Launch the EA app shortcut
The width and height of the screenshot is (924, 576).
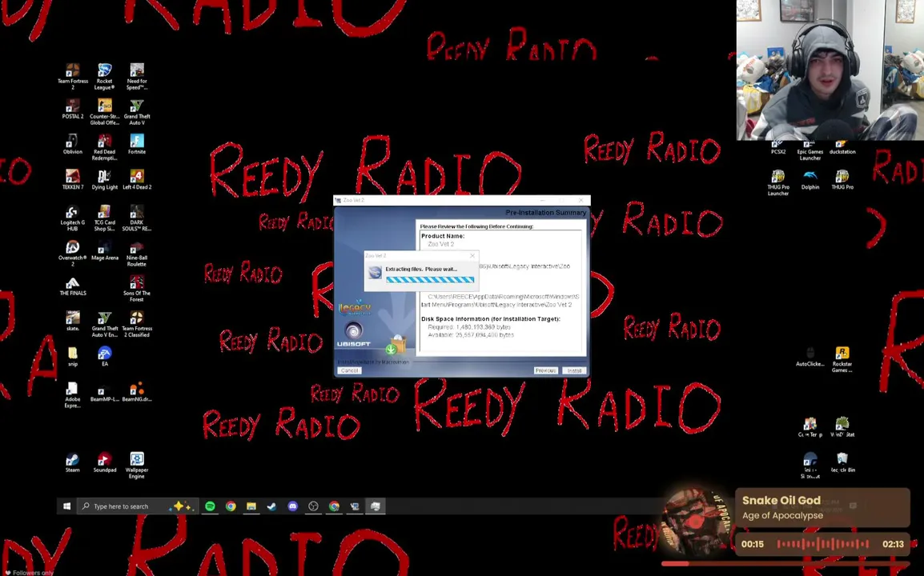pyautogui.click(x=104, y=356)
